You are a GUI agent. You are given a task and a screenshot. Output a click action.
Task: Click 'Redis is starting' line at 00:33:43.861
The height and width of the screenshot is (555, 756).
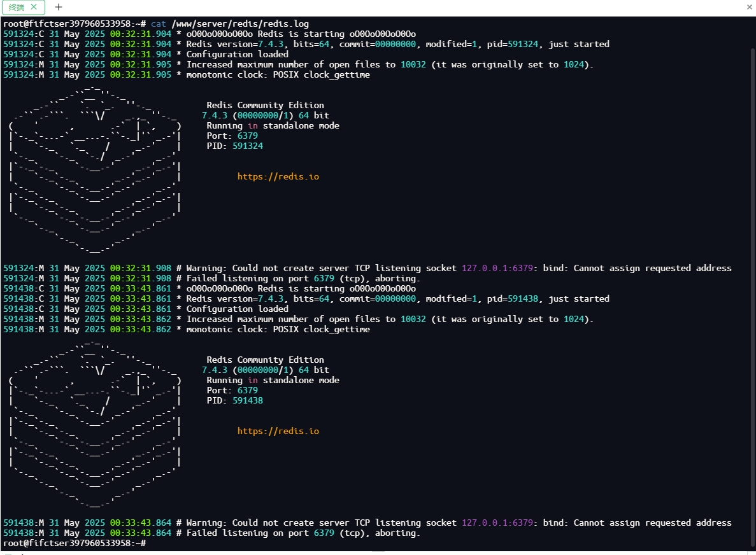[210, 288]
